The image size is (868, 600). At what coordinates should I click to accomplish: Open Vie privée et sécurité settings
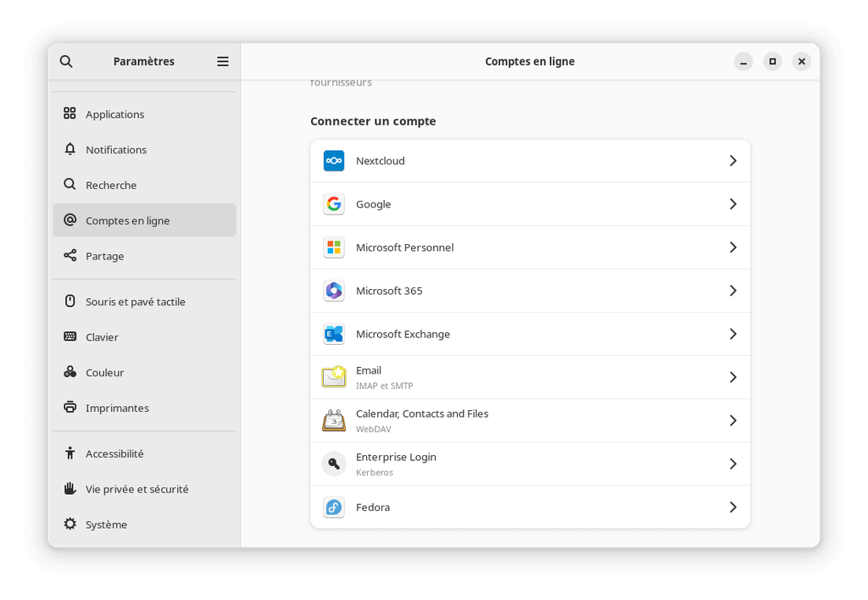coord(144,489)
